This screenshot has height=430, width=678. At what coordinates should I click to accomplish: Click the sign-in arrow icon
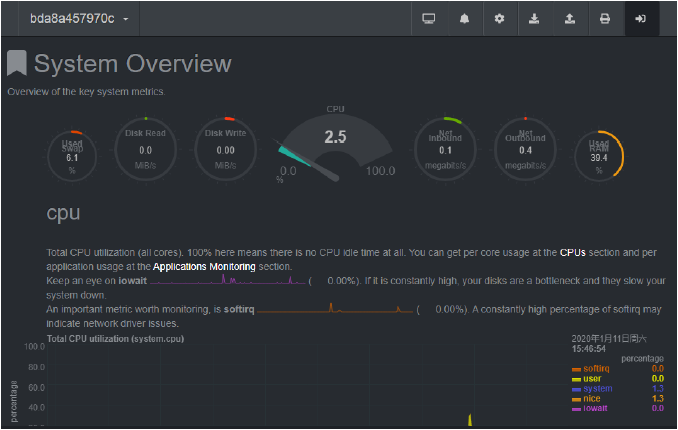pos(640,18)
